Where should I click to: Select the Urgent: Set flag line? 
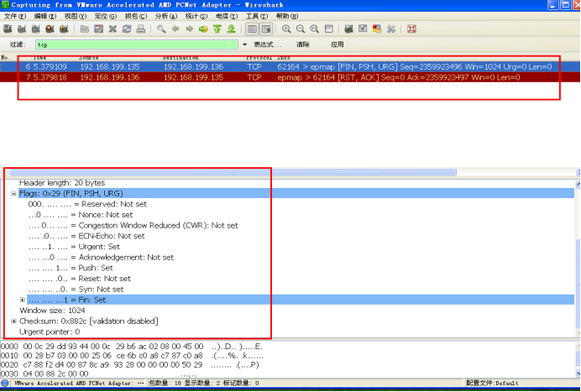(74, 247)
